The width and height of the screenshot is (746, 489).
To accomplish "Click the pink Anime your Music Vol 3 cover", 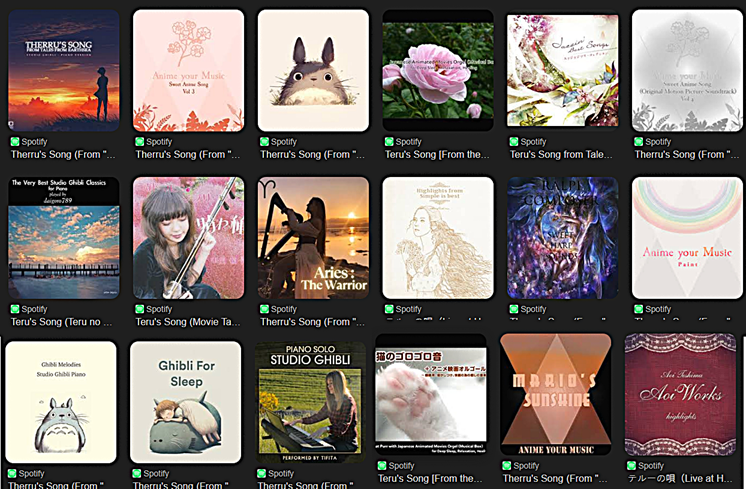I will tap(188, 70).
